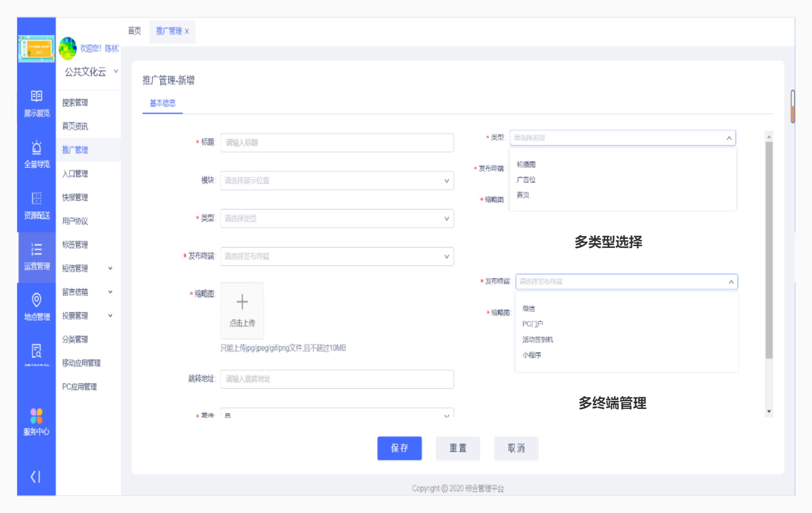Open the 类型 dropdown in main form
Viewport: 812px width, 513px height.
(x=337, y=218)
